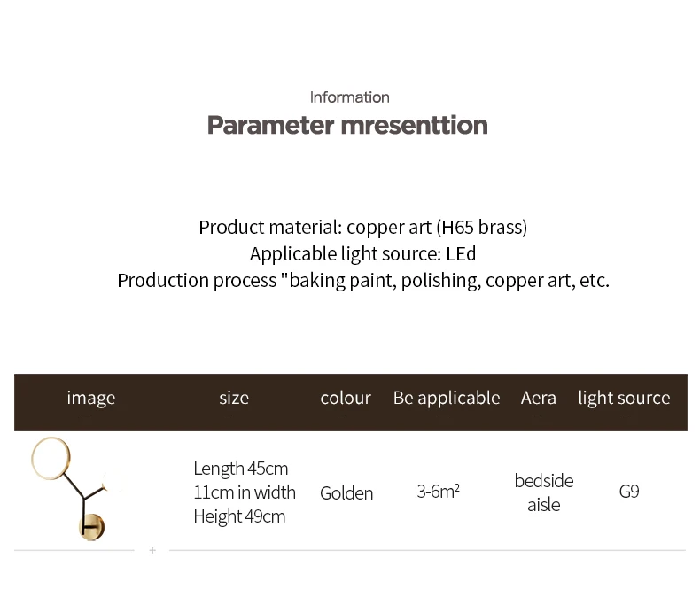
Task: Click the 'bedside aisle' area value
Action: [x=544, y=492]
